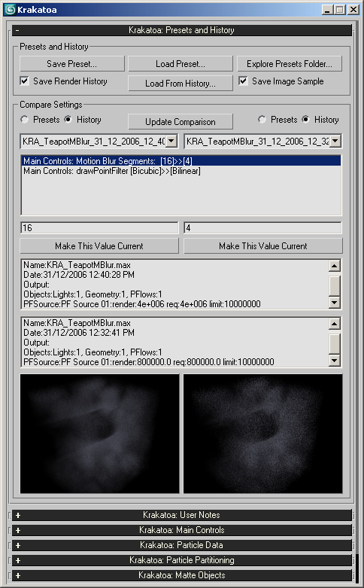
Task: Click the left Make This Value Current button
Action: pos(99,246)
